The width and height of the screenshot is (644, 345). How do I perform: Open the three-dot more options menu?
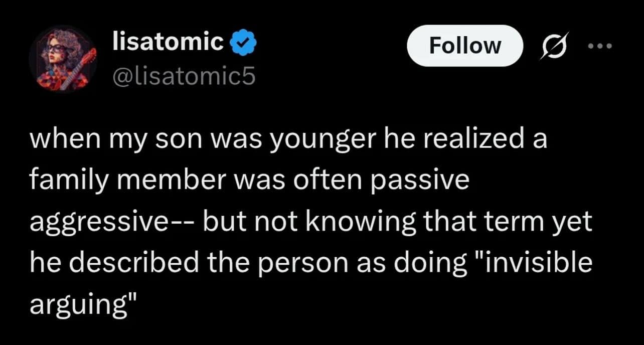(x=599, y=46)
